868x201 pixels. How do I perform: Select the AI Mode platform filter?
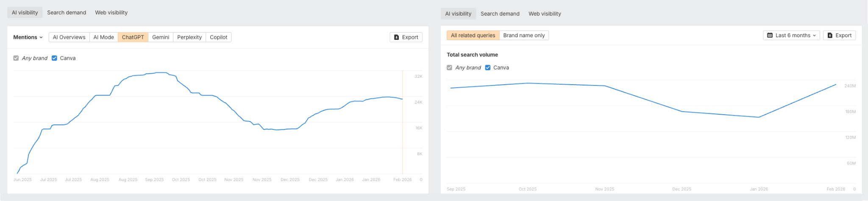coord(103,37)
